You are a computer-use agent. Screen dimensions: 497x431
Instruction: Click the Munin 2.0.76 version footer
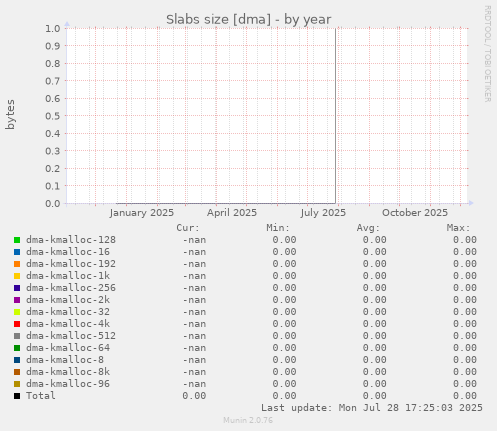tap(248, 420)
